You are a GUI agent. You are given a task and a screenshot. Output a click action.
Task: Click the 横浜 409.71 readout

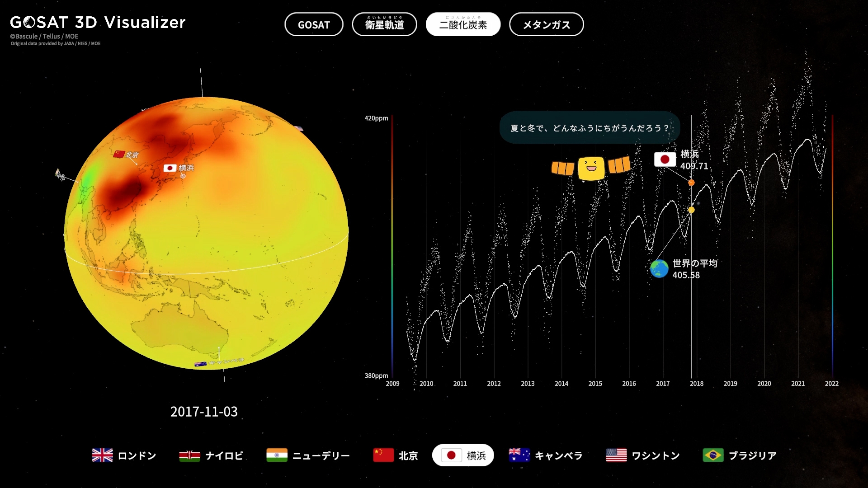(x=694, y=160)
